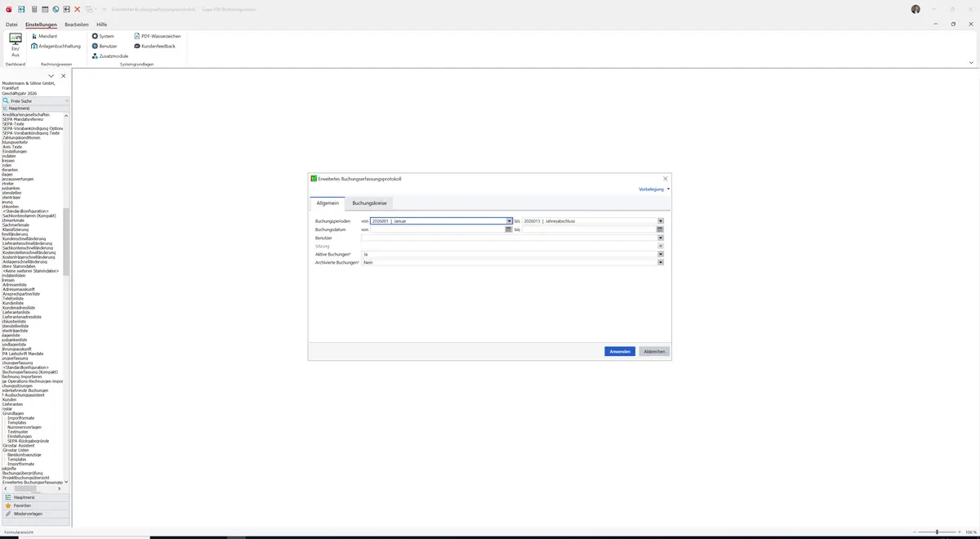Screen dimensions: 980x539
Task: Select the Allgemein tab
Action: pyautogui.click(x=327, y=203)
